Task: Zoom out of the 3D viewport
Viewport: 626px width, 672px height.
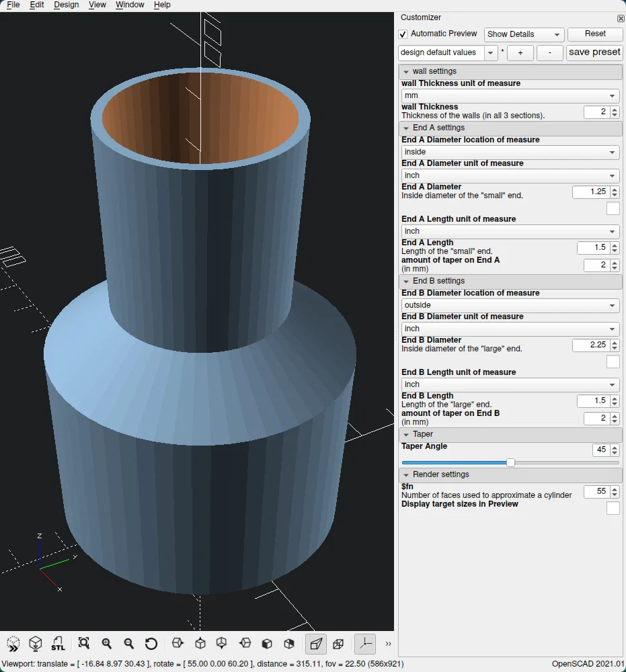Action: click(129, 644)
